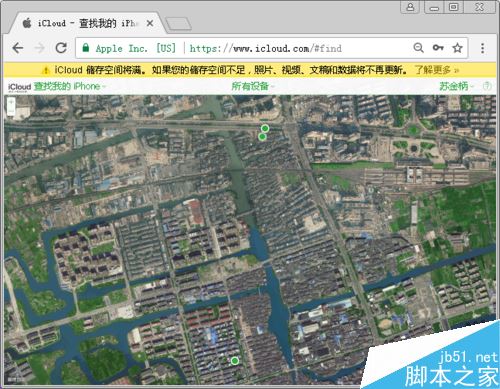Viewport: 500px width, 389px height.
Task: Click the 了解更多 link in storage warning
Action: click(x=436, y=70)
